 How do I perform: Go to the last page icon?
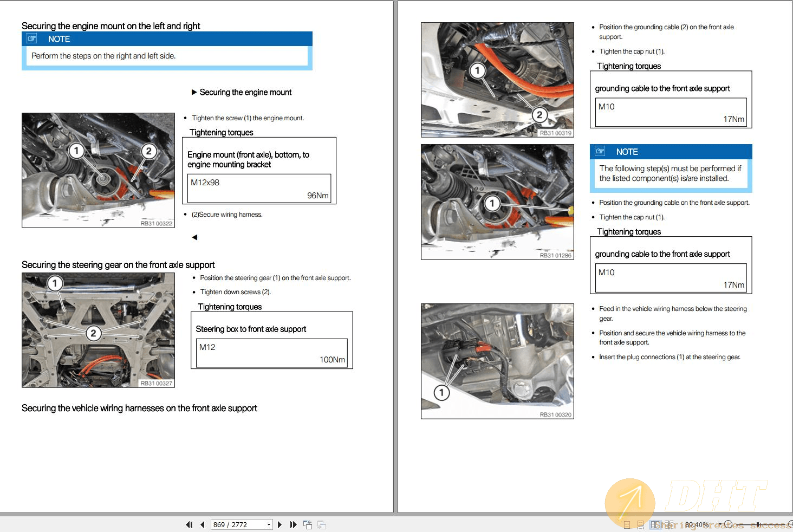click(x=294, y=524)
